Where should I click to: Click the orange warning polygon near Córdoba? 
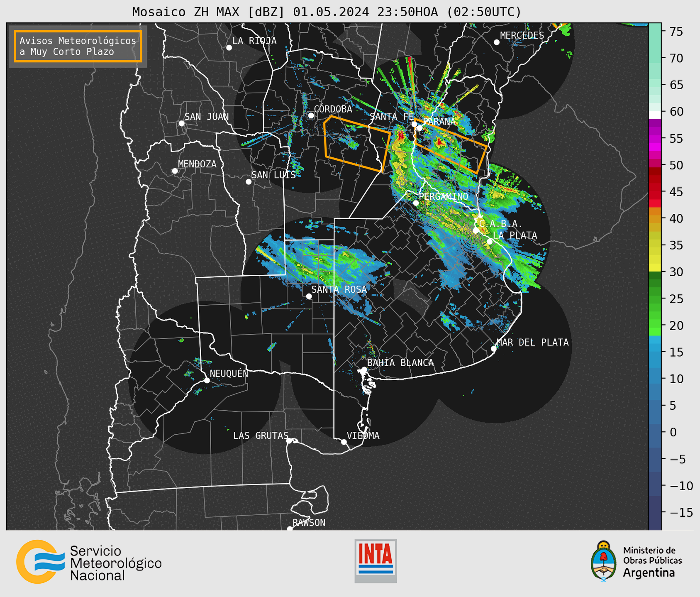click(x=357, y=144)
